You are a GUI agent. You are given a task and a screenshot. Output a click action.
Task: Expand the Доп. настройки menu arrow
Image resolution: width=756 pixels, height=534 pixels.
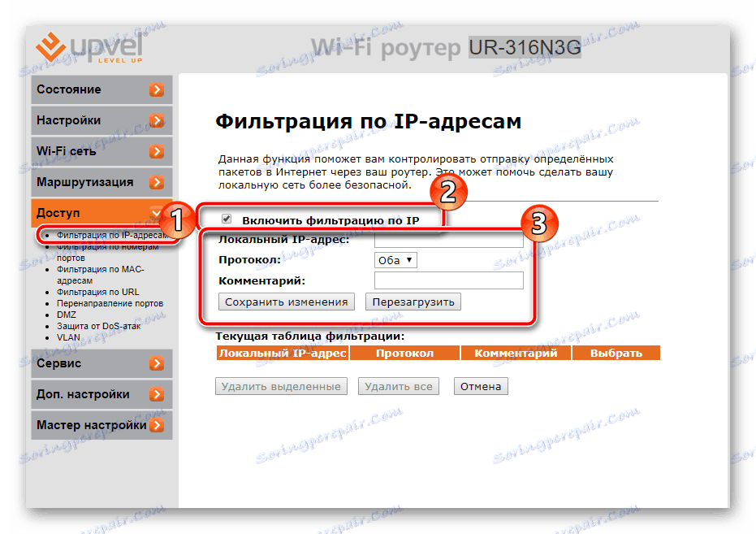[156, 394]
